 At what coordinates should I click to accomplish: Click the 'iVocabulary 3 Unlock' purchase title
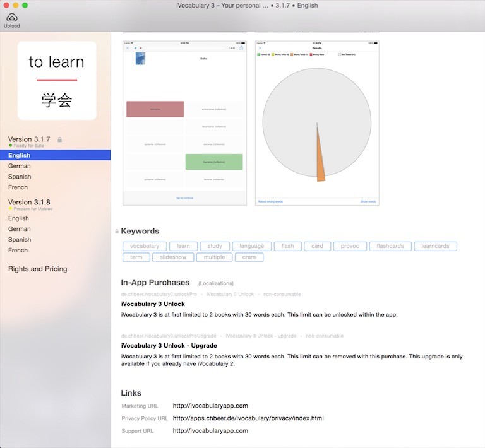pos(153,304)
